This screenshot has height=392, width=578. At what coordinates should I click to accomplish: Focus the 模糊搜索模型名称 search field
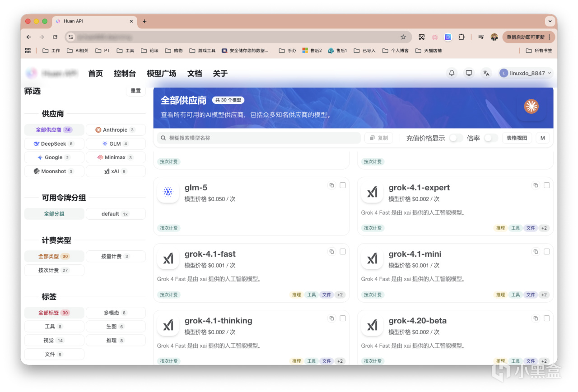click(x=259, y=138)
